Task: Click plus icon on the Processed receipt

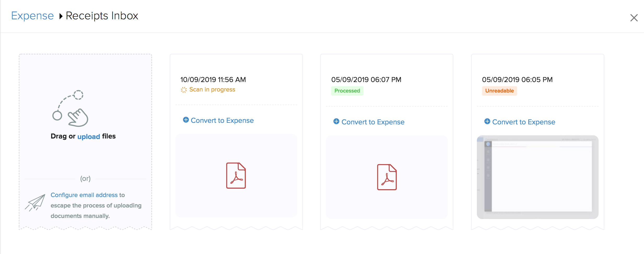Action: click(336, 122)
